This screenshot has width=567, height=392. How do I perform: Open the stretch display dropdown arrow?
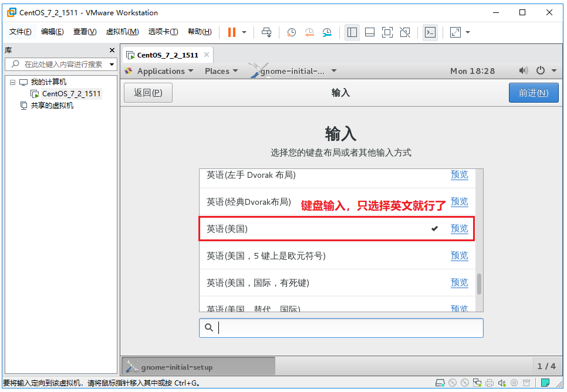[468, 32]
